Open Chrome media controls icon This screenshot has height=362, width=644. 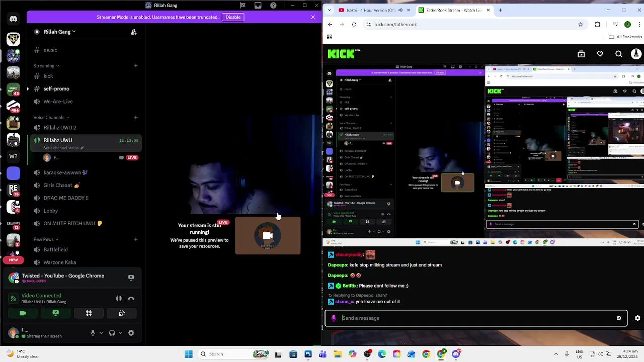pyautogui.click(x=615, y=24)
